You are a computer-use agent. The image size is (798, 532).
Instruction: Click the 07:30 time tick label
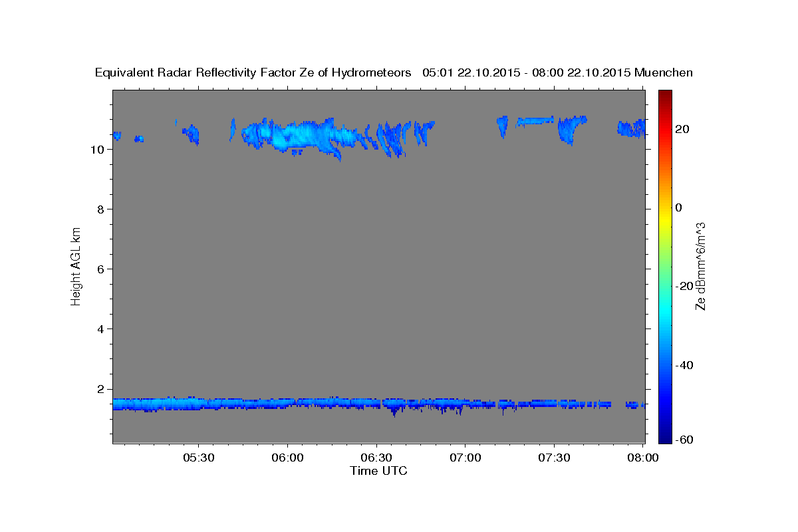554,458
